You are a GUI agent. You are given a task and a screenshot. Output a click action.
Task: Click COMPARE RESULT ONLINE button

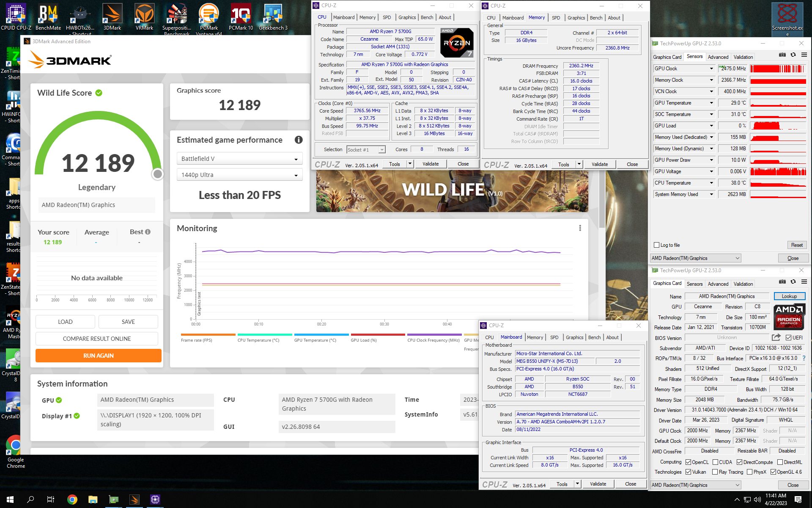[x=97, y=339]
